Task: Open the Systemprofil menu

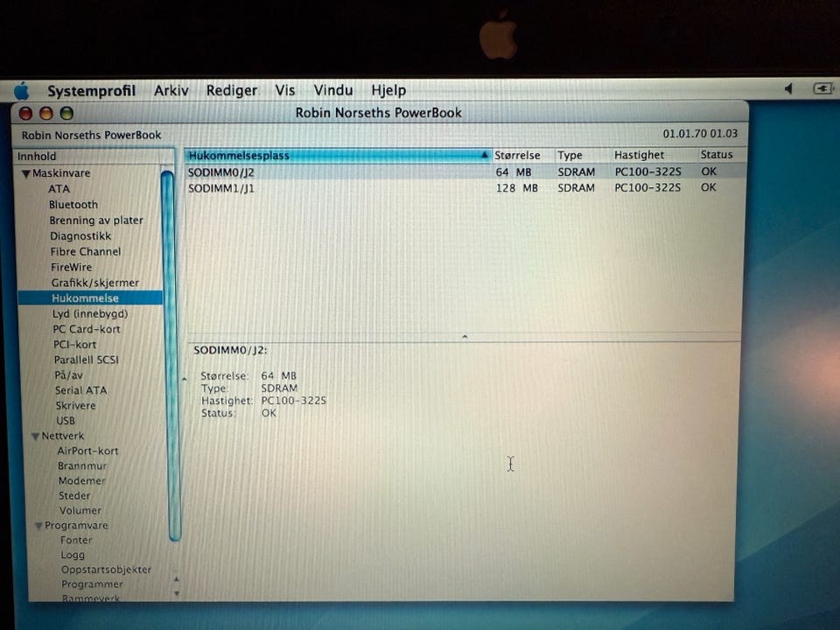Action: pos(91,90)
